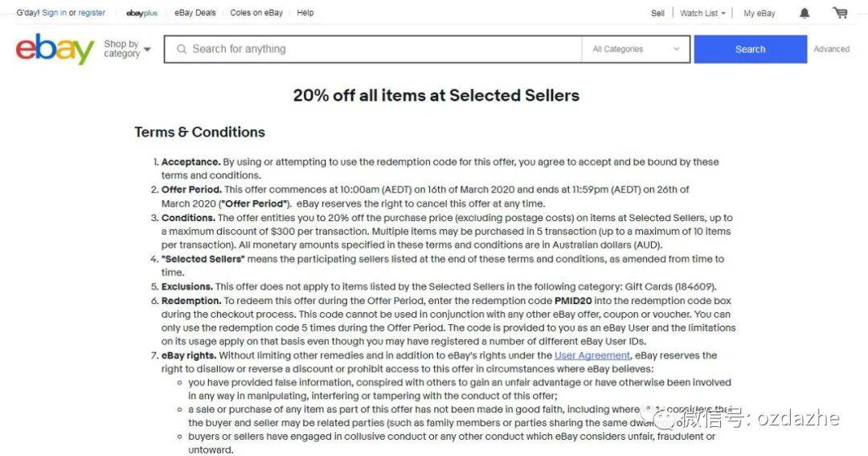Click the ebayplus logo

coord(141,13)
